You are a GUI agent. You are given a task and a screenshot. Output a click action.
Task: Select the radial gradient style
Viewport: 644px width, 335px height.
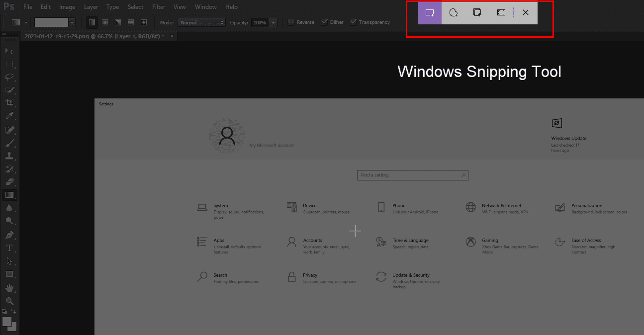(105, 22)
